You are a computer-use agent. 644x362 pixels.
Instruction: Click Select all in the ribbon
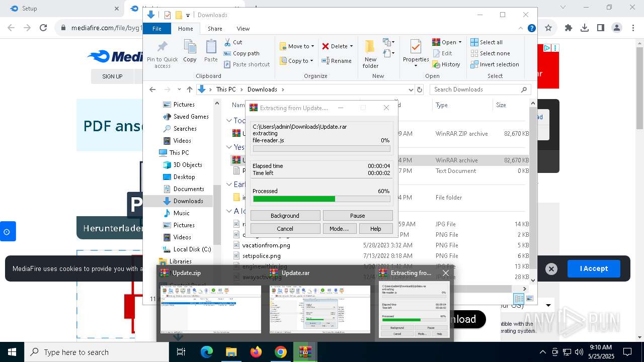click(487, 42)
